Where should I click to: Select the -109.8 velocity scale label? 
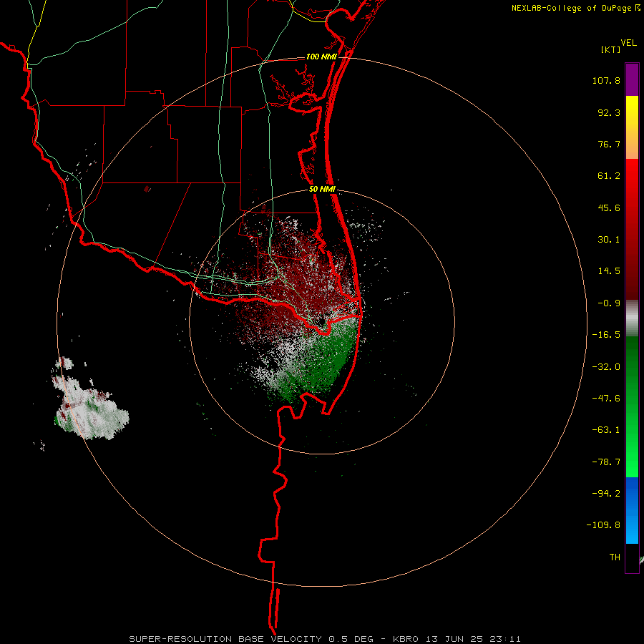click(x=603, y=525)
